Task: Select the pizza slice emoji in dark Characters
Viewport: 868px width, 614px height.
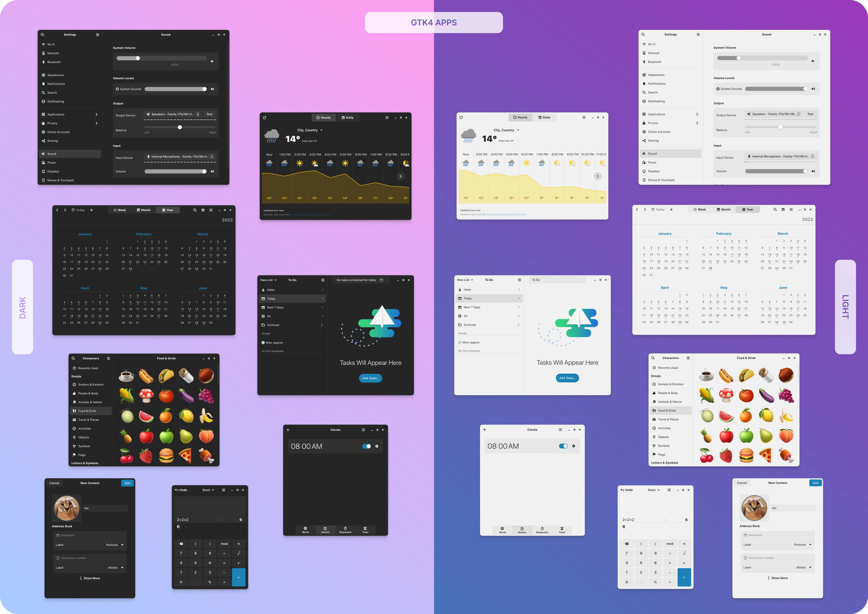Action: (186, 456)
